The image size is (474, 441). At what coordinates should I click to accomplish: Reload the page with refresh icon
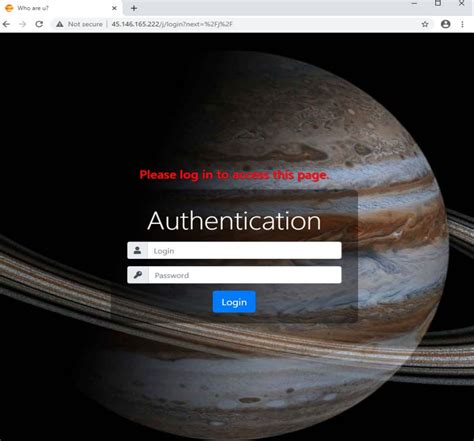pyautogui.click(x=39, y=24)
